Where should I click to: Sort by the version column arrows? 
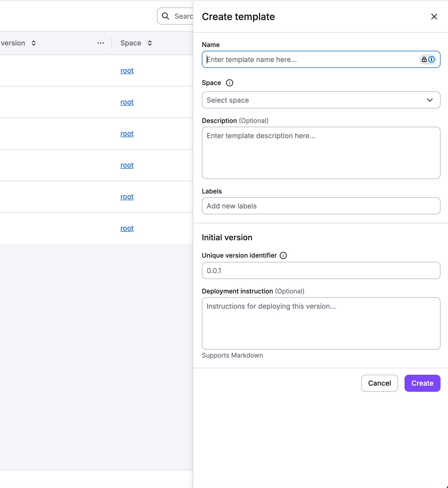pyautogui.click(x=34, y=43)
